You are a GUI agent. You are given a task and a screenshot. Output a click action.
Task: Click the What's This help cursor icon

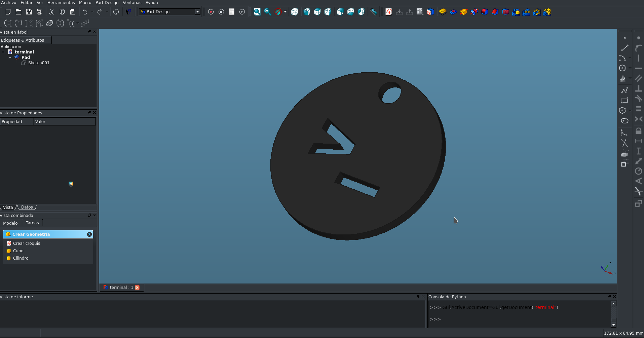click(x=128, y=12)
